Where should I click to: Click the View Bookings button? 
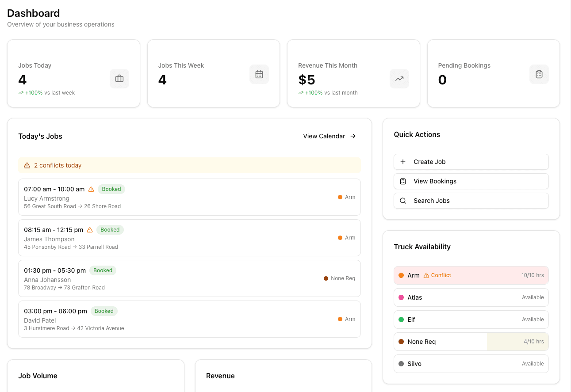(x=471, y=181)
